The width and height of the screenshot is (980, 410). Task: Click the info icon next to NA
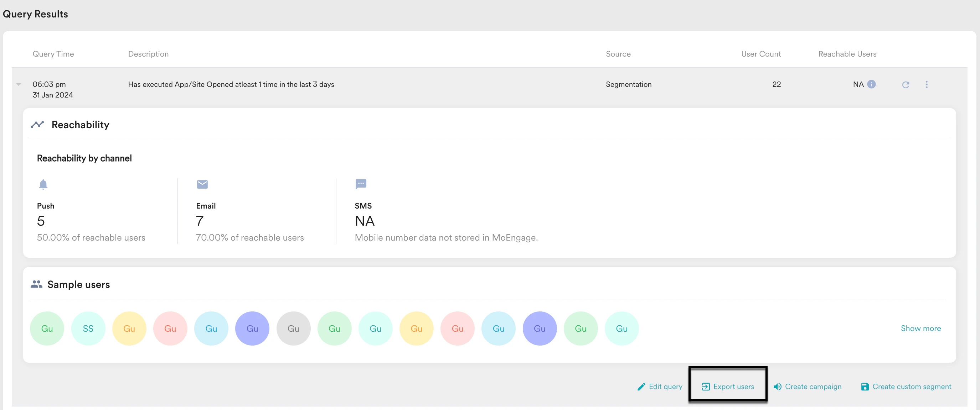coord(871,84)
